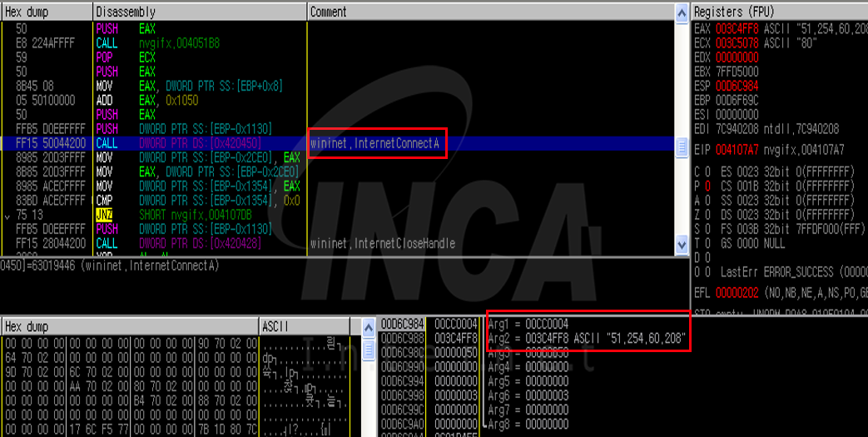Select the EIP register value 004107A7
The height and width of the screenshot is (437, 868).
(x=737, y=149)
